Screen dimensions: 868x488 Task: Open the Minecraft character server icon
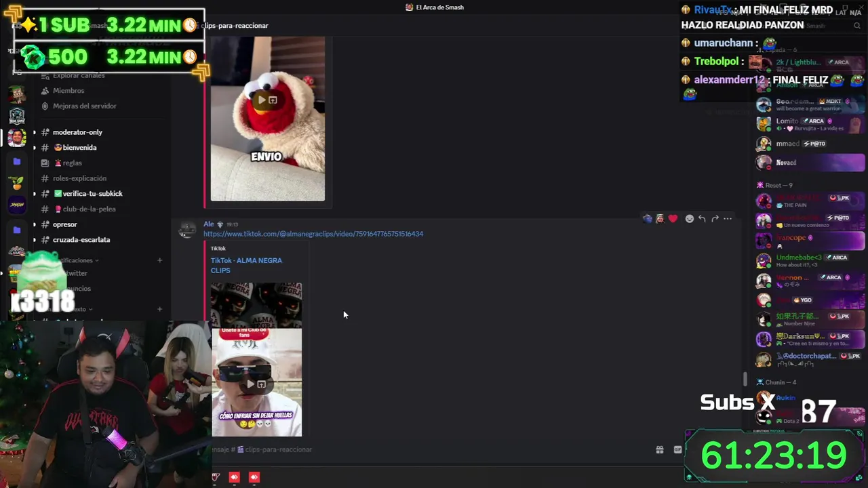click(x=17, y=93)
